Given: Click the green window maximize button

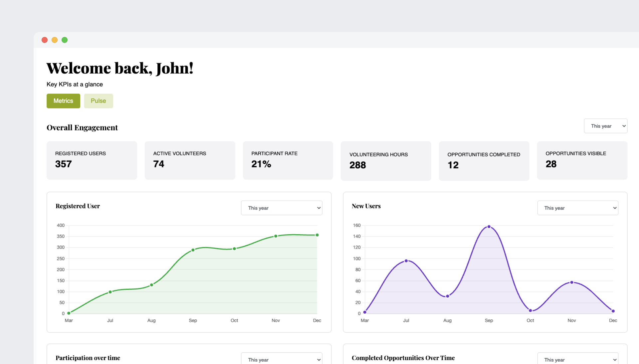Looking at the screenshot, I should [x=65, y=40].
